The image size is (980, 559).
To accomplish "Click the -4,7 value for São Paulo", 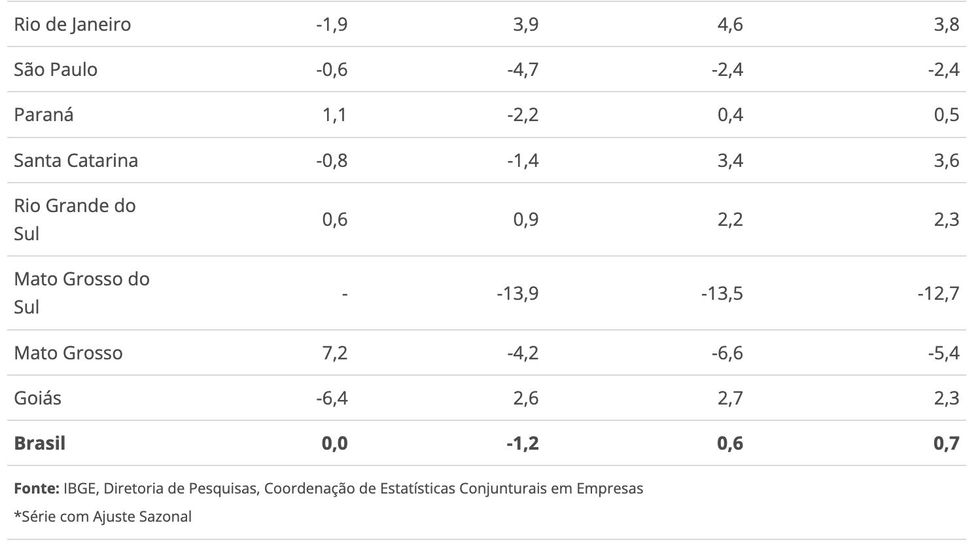I will 523,69.
